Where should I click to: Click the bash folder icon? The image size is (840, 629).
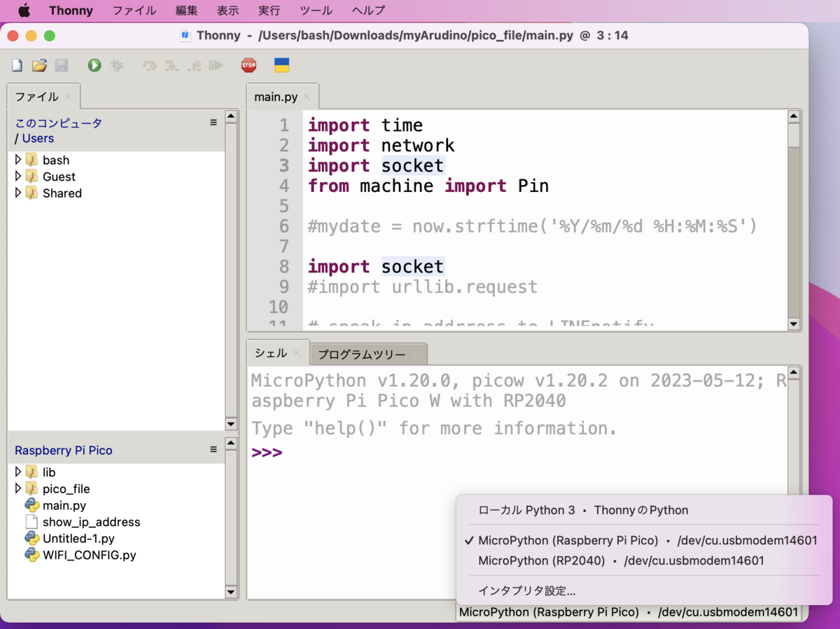[31, 160]
